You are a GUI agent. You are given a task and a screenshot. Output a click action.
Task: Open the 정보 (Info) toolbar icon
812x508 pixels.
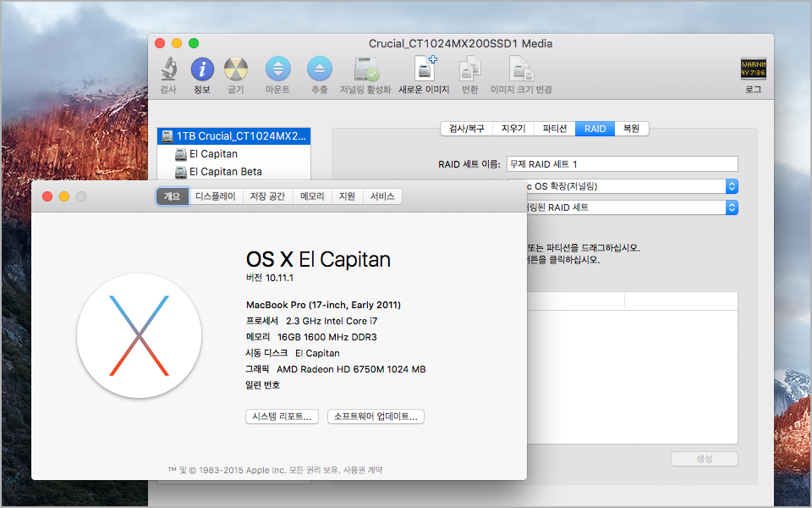[x=202, y=69]
